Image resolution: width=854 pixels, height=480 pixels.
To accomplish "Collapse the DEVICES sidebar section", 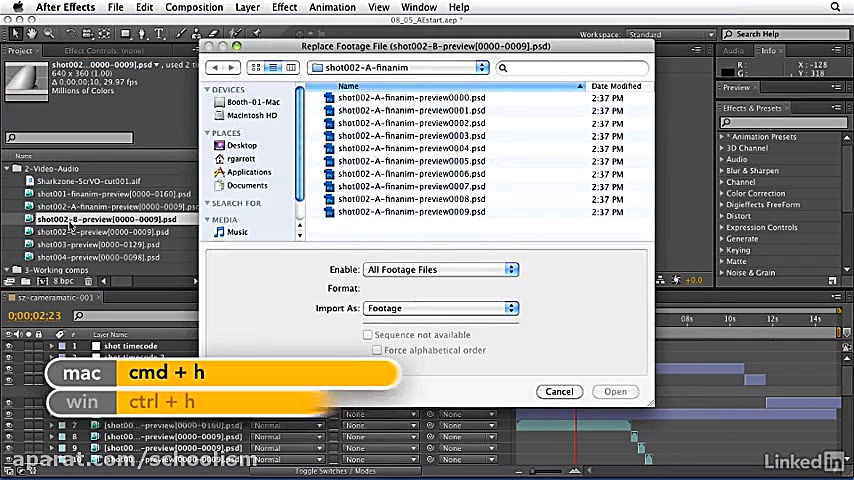I will tap(208, 90).
